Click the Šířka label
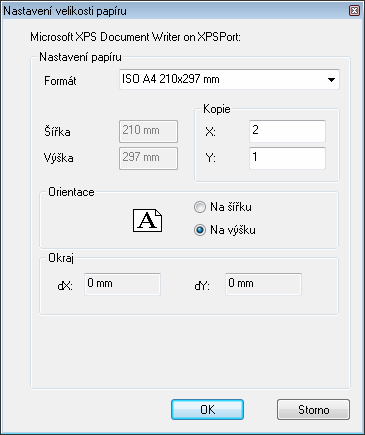Viewport: 365px width, 435px height. [57, 131]
